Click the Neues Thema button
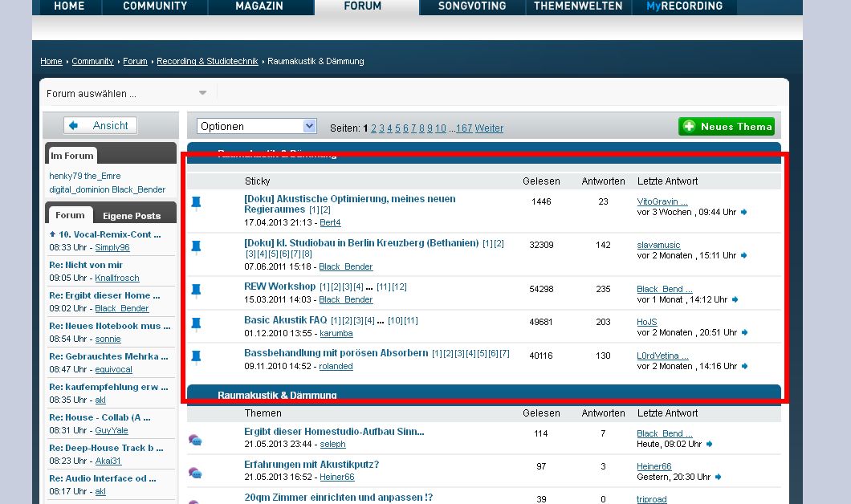Viewport: 851px width, 504px height. pos(727,127)
